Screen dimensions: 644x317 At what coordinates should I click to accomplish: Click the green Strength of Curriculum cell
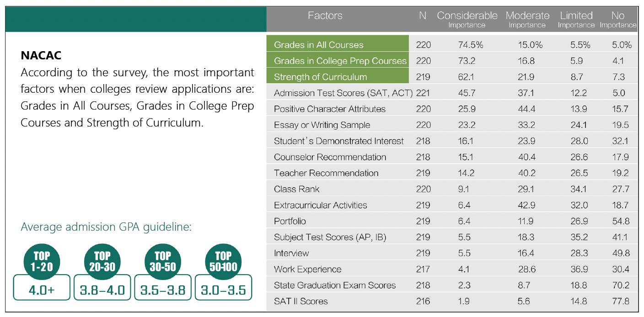point(338,77)
